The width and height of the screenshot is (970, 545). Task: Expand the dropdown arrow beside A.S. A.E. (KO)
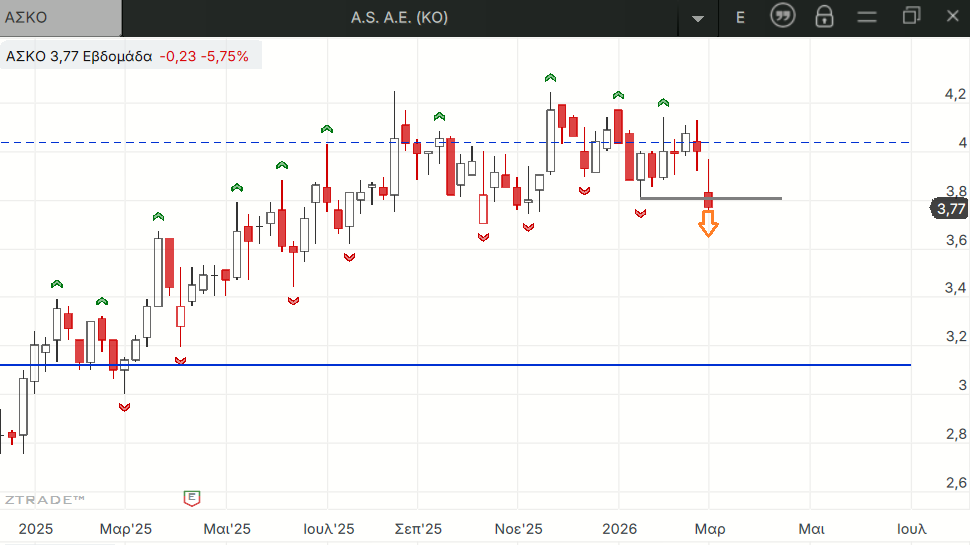click(698, 18)
